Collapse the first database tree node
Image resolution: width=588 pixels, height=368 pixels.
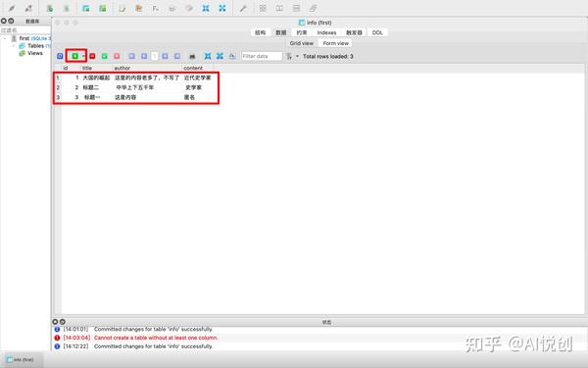pyautogui.click(x=5, y=38)
